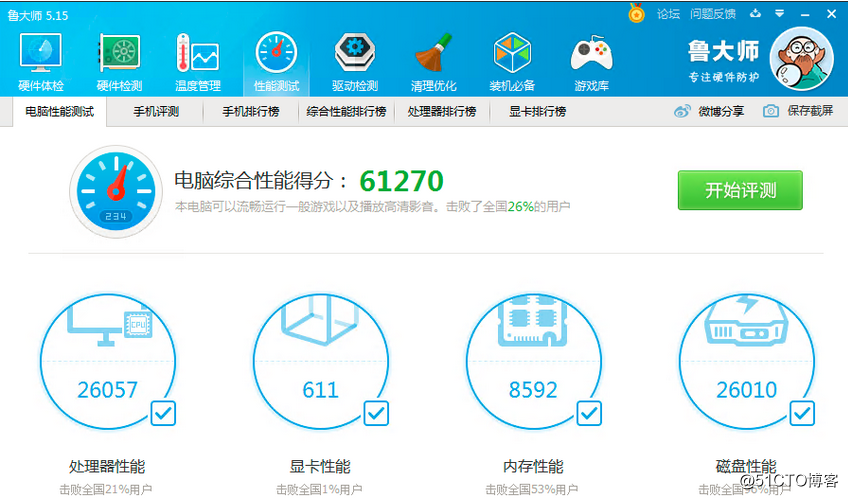Viewport: 848px width, 499px height.
Task: Uncheck the 内存性能 test checkbox
Action: [589, 414]
